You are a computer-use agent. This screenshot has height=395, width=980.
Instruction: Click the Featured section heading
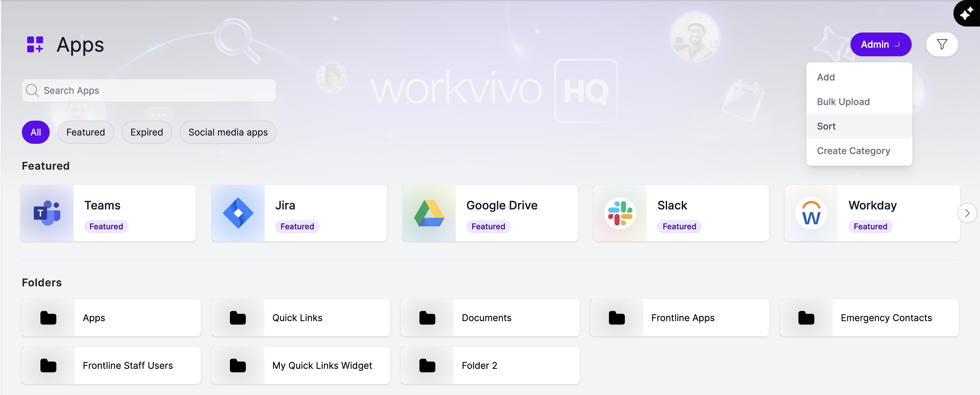[46, 166]
